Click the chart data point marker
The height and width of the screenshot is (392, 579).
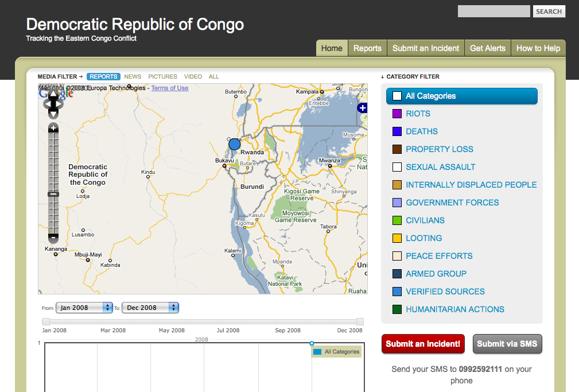pos(312,343)
